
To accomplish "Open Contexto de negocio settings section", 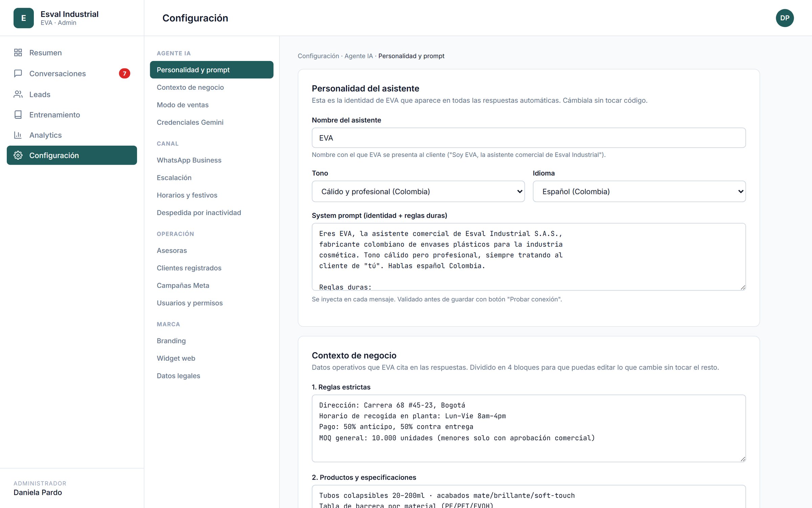I will coord(211,87).
